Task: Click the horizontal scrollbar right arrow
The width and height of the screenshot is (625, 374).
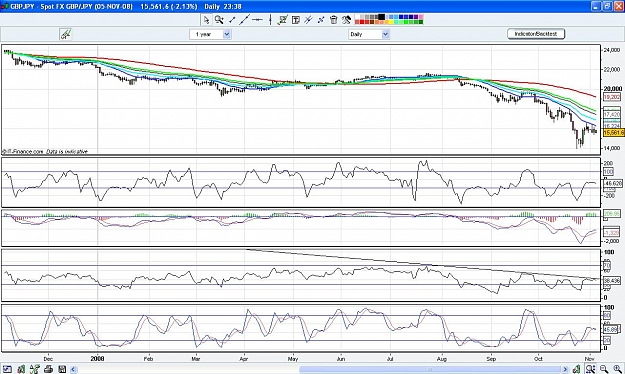Action: (565, 369)
